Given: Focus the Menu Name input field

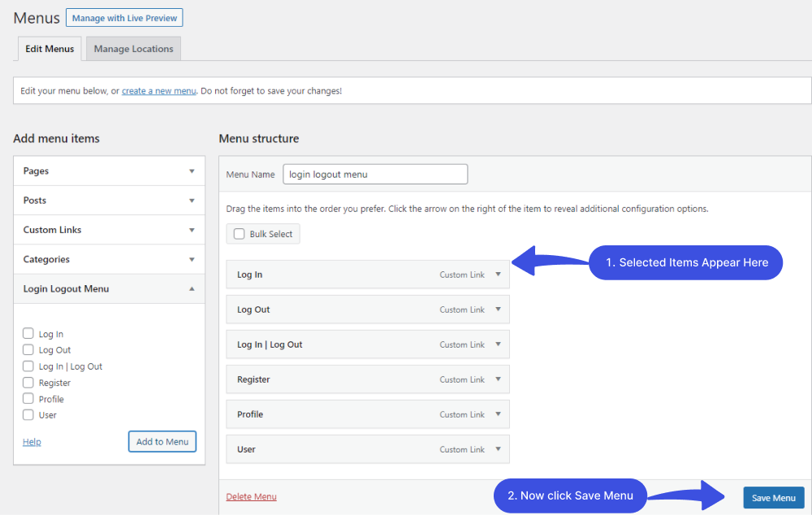Looking at the screenshot, I should [375, 174].
